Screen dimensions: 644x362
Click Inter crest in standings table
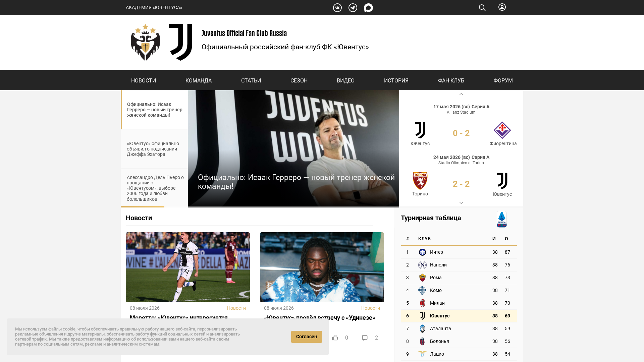422,252
